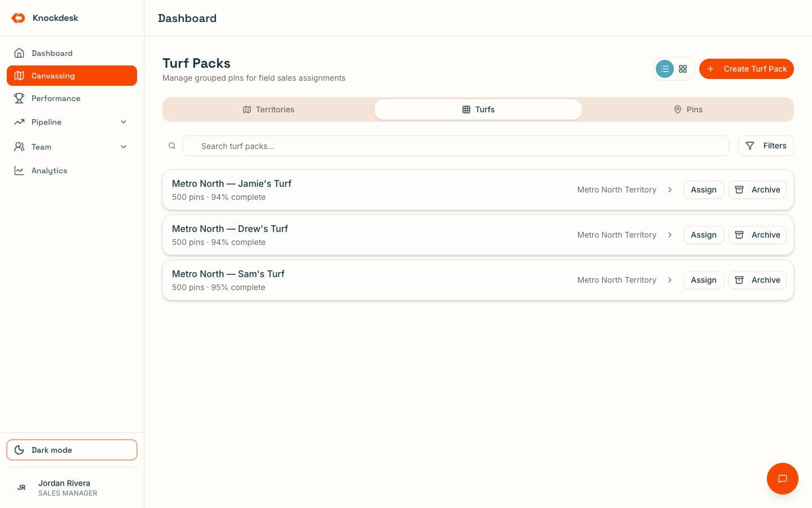Open Performance via the trophy icon
Screen dimensions: 812x508
[x=19, y=98]
